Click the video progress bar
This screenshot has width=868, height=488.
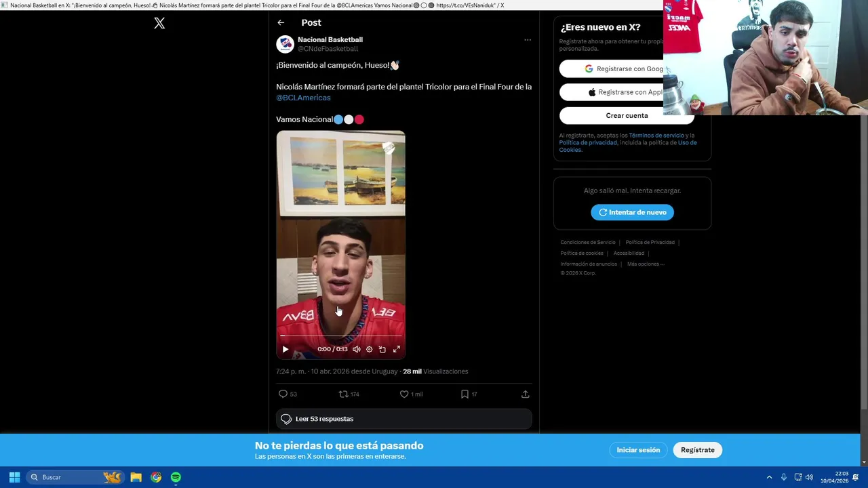pyautogui.click(x=341, y=336)
